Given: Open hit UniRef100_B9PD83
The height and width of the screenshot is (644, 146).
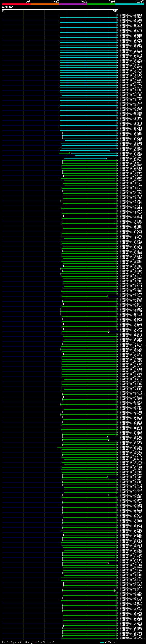Looking at the screenshot, I should [131, 25].
